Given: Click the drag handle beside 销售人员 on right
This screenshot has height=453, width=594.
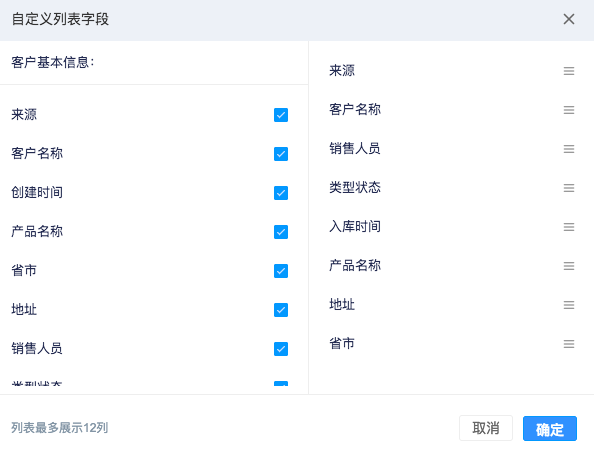Looking at the screenshot, I should pos(569,149).
